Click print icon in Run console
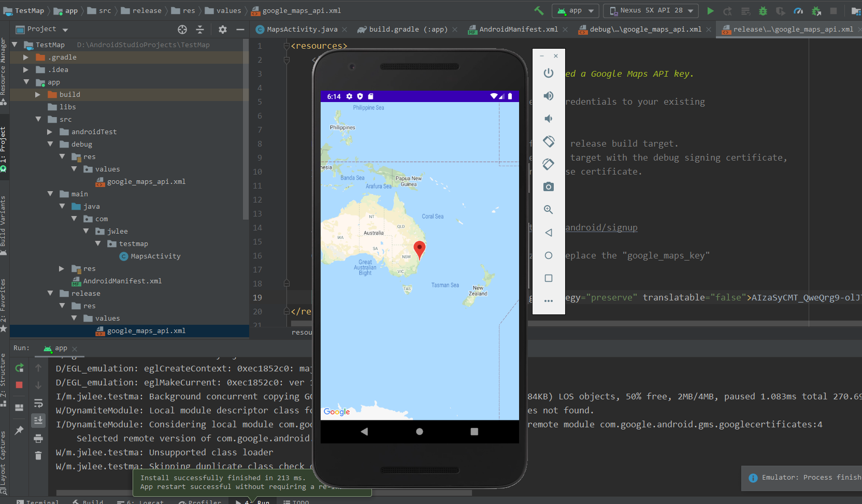The image size is (862, 504). tap(38, 439)
